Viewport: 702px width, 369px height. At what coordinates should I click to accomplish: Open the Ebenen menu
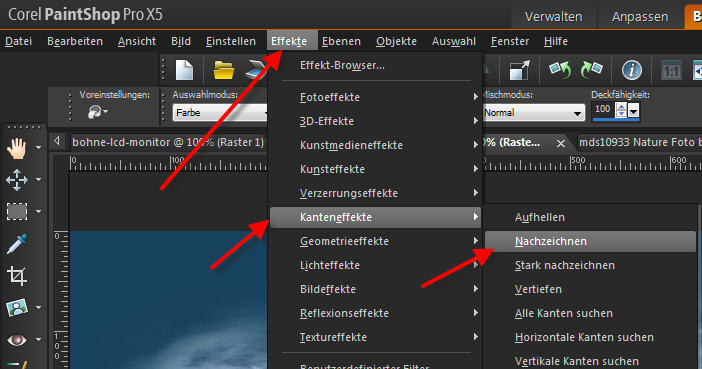(341, 41)
